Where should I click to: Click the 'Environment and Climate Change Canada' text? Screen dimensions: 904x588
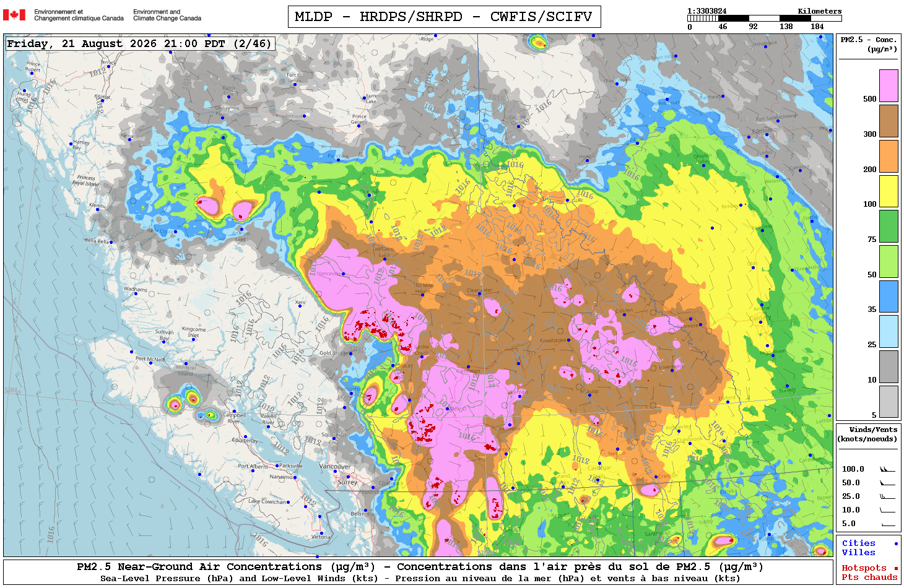pos(167,15)
